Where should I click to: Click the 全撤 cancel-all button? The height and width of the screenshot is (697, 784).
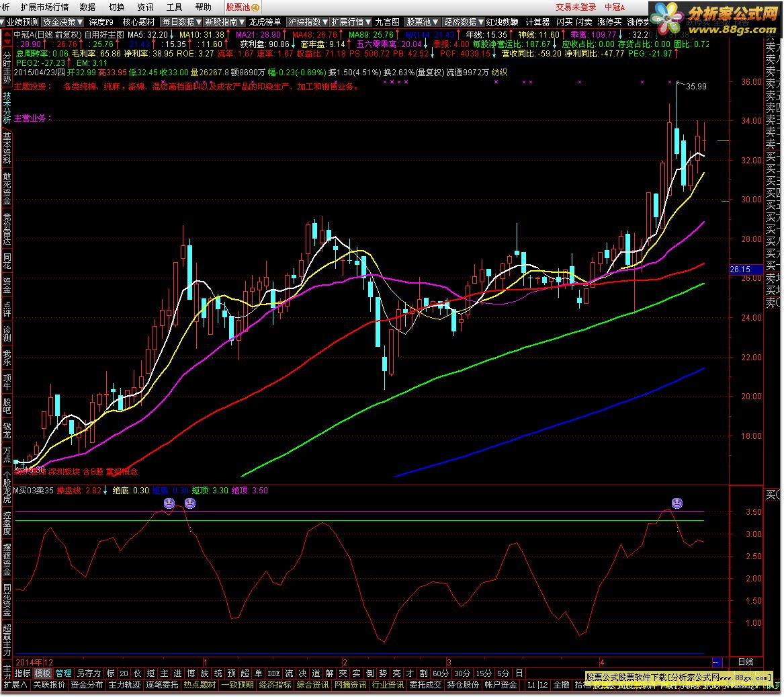tap(562, 684)
